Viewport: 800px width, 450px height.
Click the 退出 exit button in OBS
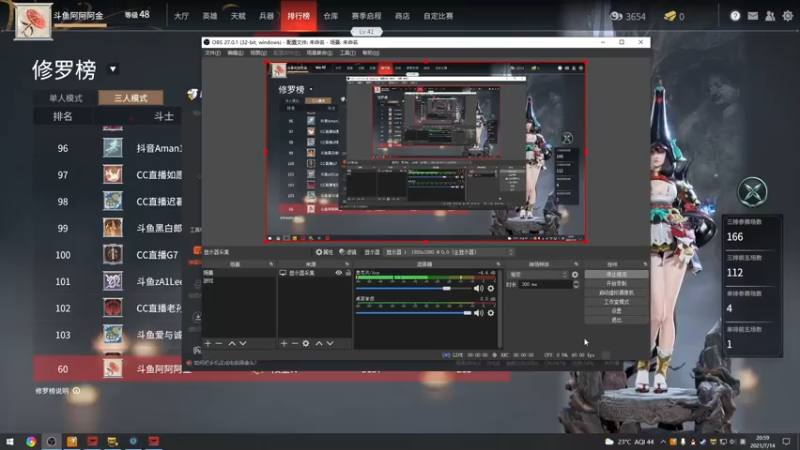(x=616, y=320)
